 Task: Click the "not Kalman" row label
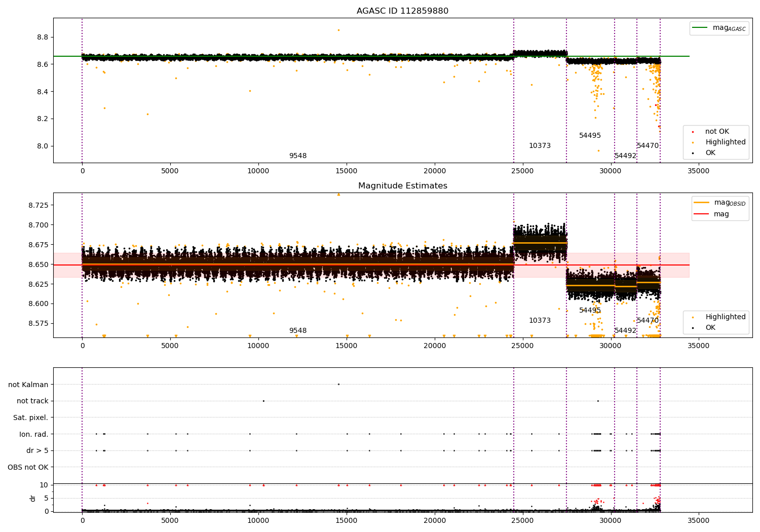point(28,385)
